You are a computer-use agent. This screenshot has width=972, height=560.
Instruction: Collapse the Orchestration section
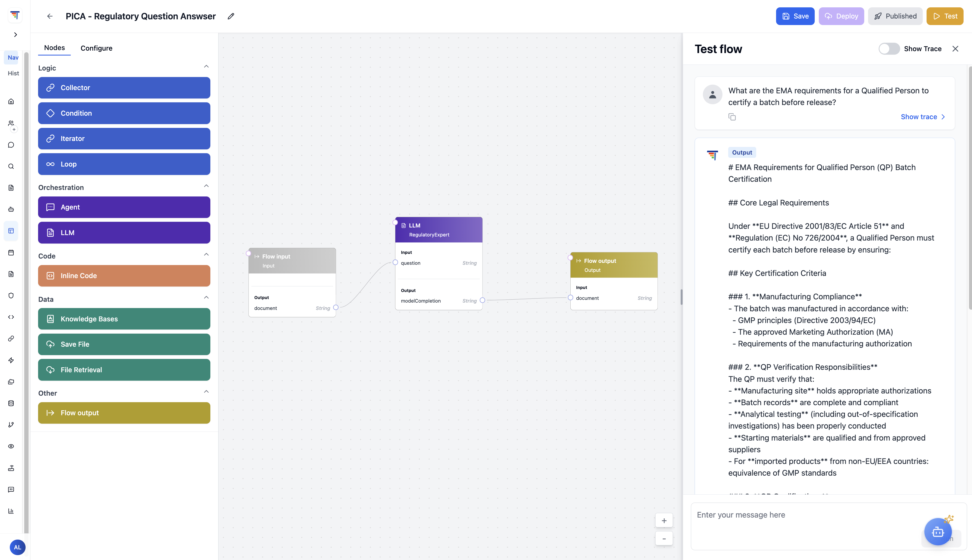coord(206,186)
